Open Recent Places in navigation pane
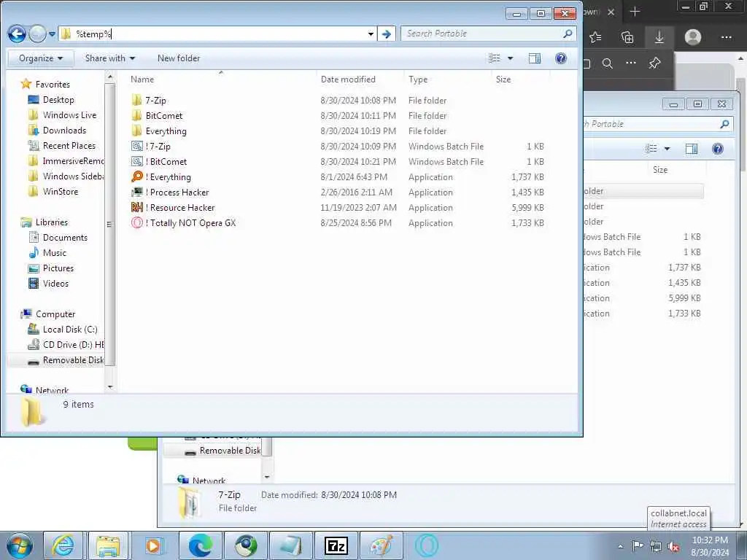The width and height of the screenshot is (747, 560). (x=69, y=145)
